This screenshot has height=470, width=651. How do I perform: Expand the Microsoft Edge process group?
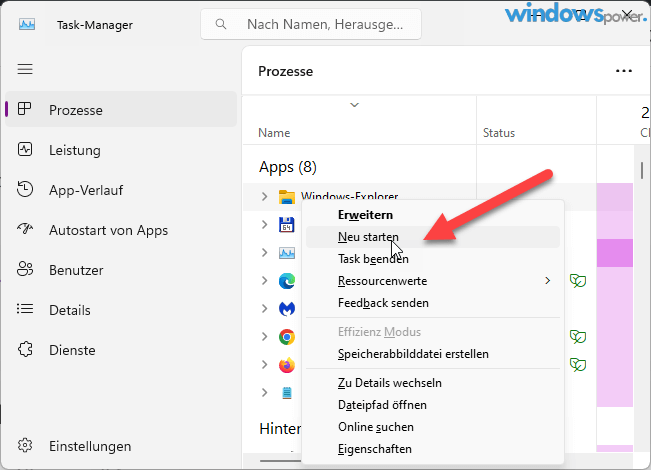(x=264, y=281)
